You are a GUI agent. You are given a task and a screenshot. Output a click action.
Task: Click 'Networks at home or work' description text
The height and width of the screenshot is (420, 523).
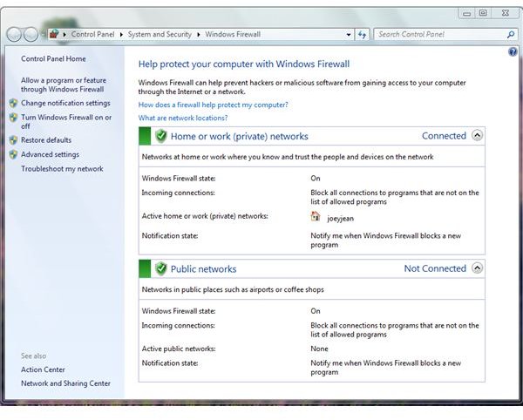[x=288, y=157]
